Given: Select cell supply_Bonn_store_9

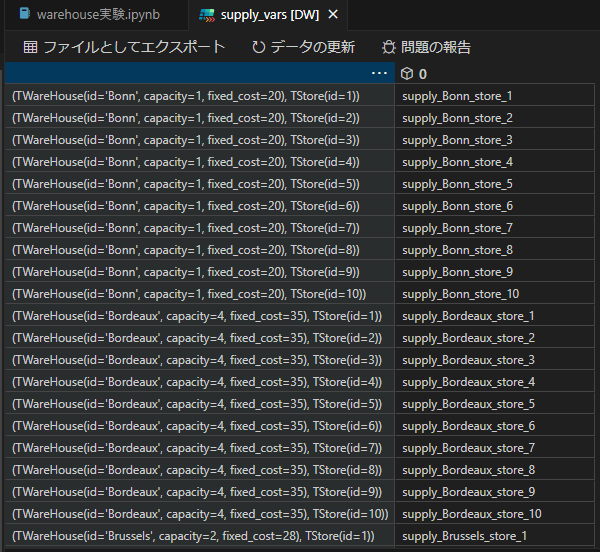Looking at the screenshot, I should [x=494, y=272].
